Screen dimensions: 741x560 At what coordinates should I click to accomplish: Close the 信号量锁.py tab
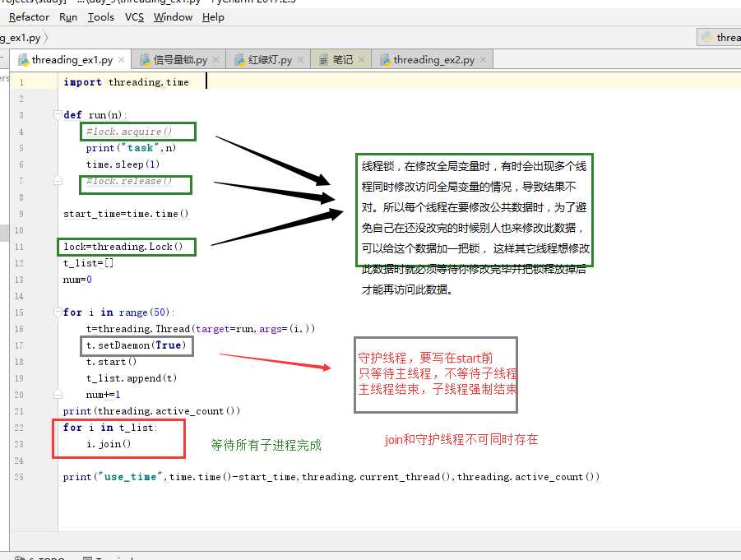click(216, 59)
